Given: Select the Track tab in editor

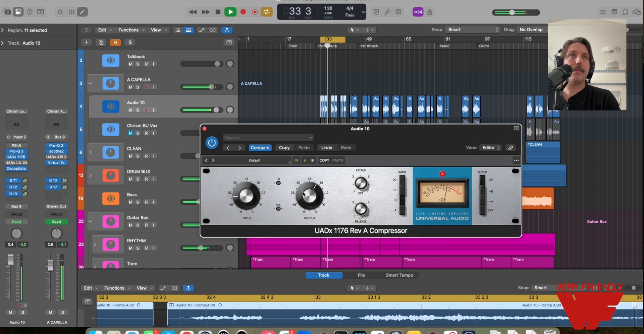Looking at the screenshot, I should click(324, 275).
